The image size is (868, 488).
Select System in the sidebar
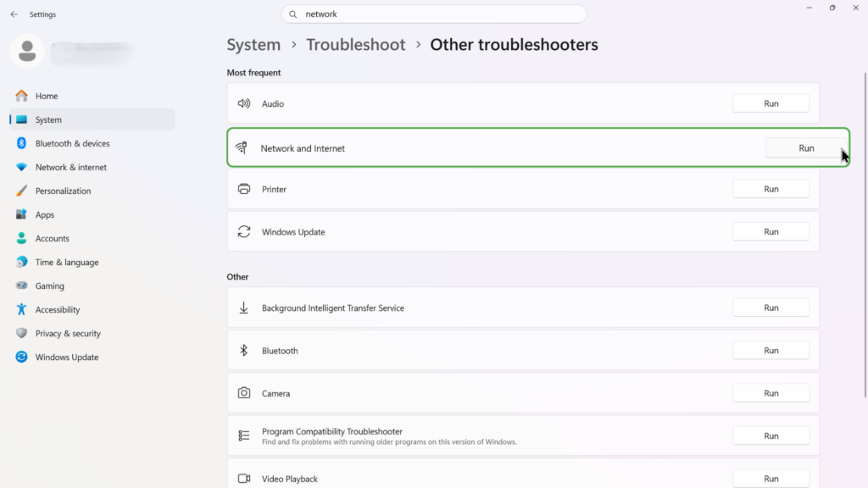coord(92,119)
